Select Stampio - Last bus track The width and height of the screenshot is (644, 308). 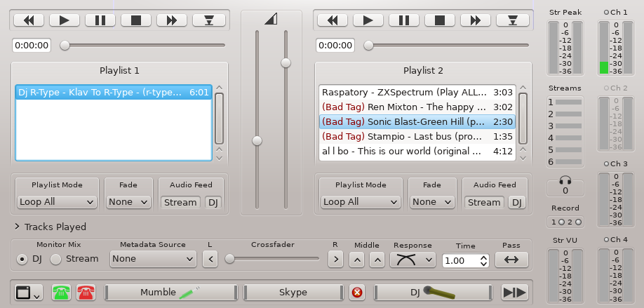417,136
